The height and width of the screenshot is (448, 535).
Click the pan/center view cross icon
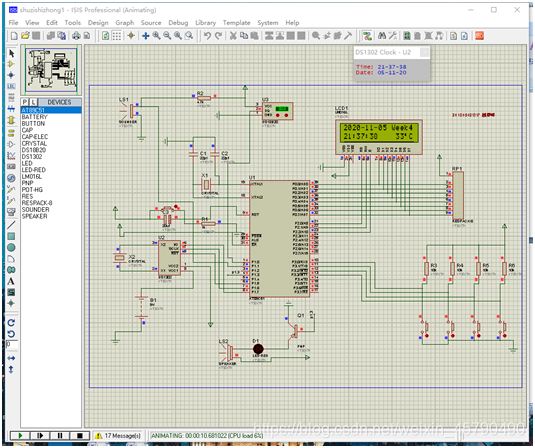[145, 36]
